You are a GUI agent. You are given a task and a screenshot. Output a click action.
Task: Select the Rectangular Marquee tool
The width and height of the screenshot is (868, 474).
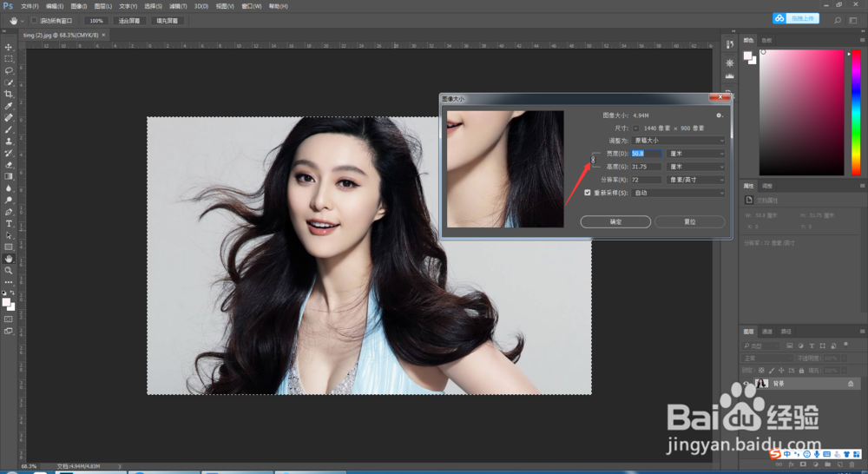click(9, 59)
